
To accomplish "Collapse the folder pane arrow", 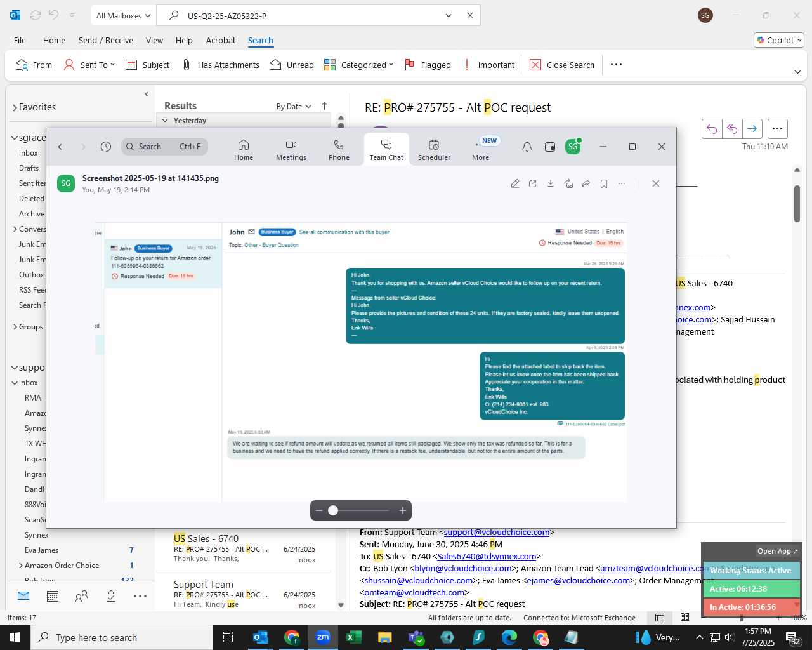I will 147,94.
